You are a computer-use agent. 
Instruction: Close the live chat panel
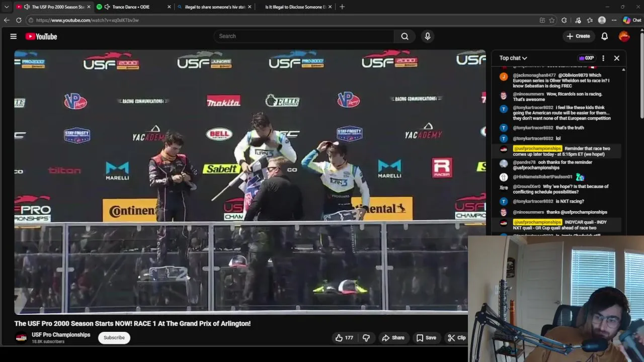(x=616, y=58)
